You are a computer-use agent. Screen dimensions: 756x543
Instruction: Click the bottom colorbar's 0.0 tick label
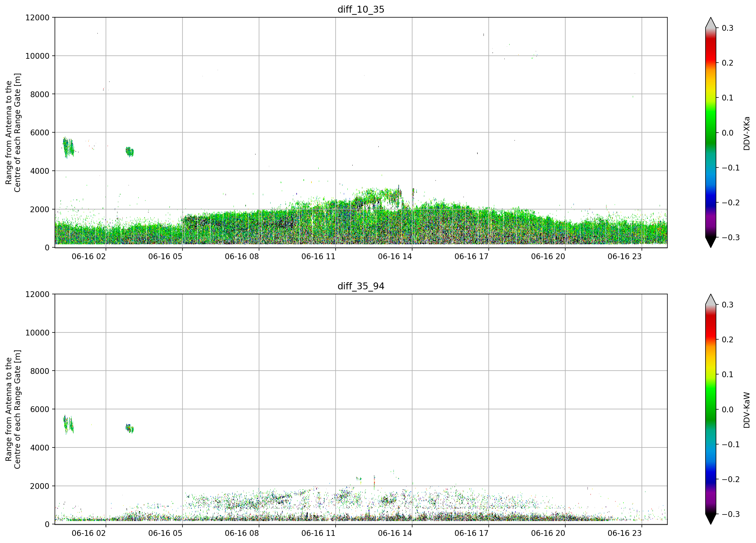coord(727,410)
